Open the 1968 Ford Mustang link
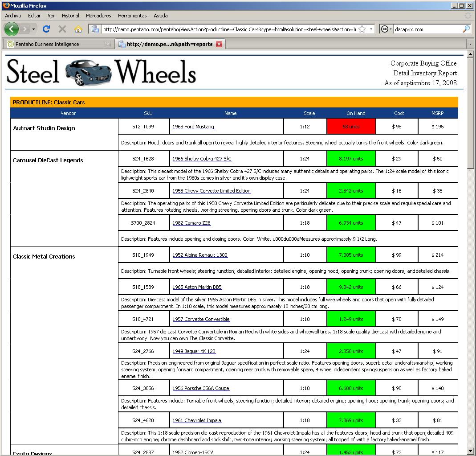This screenshot has height=456, width=476. coord(193,127)
